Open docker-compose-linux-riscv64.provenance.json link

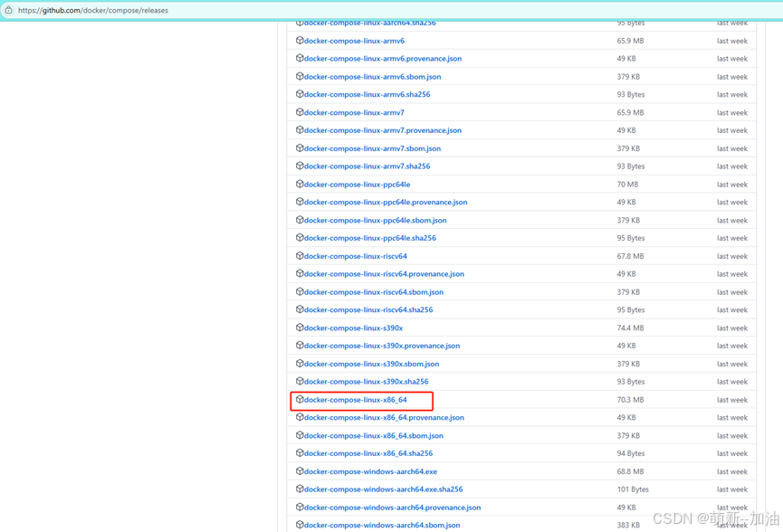[384, 274]
